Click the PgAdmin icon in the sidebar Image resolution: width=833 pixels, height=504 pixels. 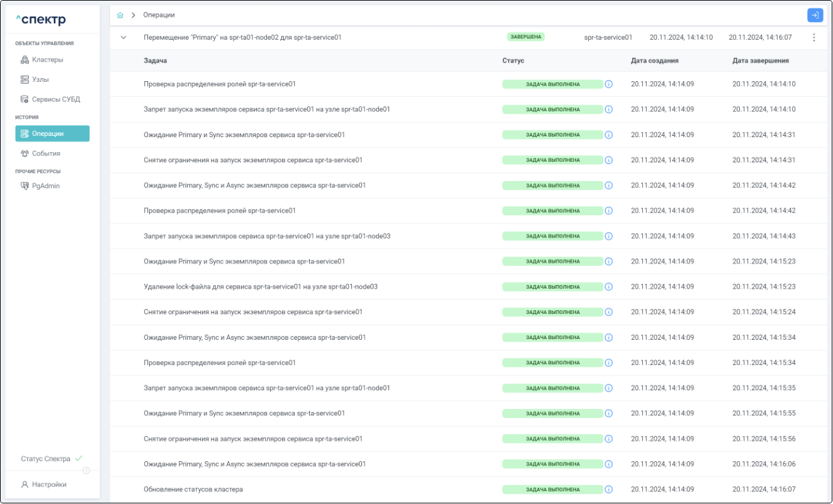pos(25,186)
